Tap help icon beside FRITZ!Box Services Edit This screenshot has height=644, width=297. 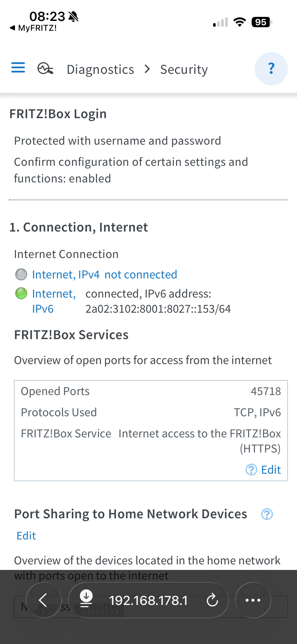[x=251, y=470]
